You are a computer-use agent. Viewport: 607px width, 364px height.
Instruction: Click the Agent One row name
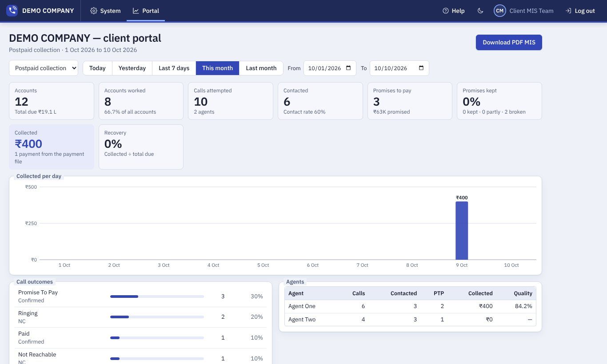click(x=302, y=306)
